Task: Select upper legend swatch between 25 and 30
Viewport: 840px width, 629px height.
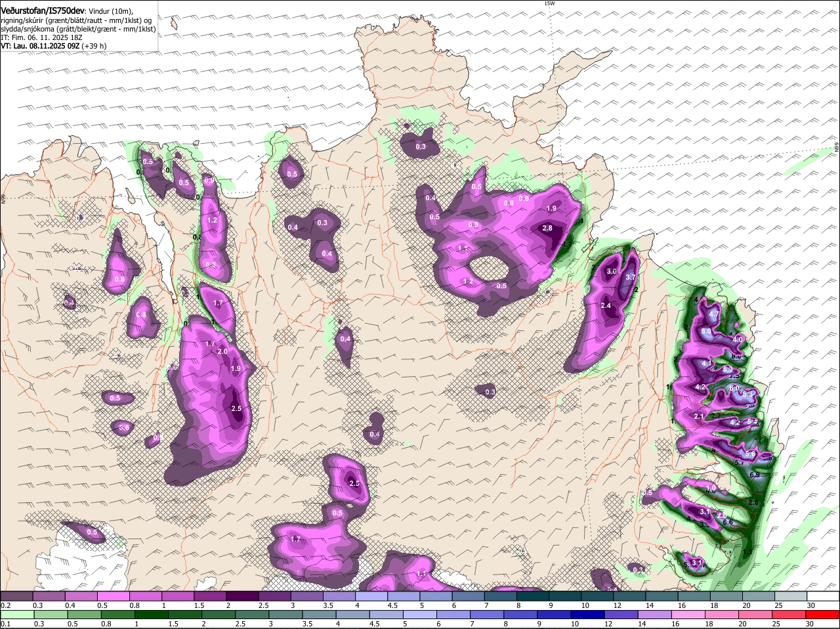Action: click(793, 596)
